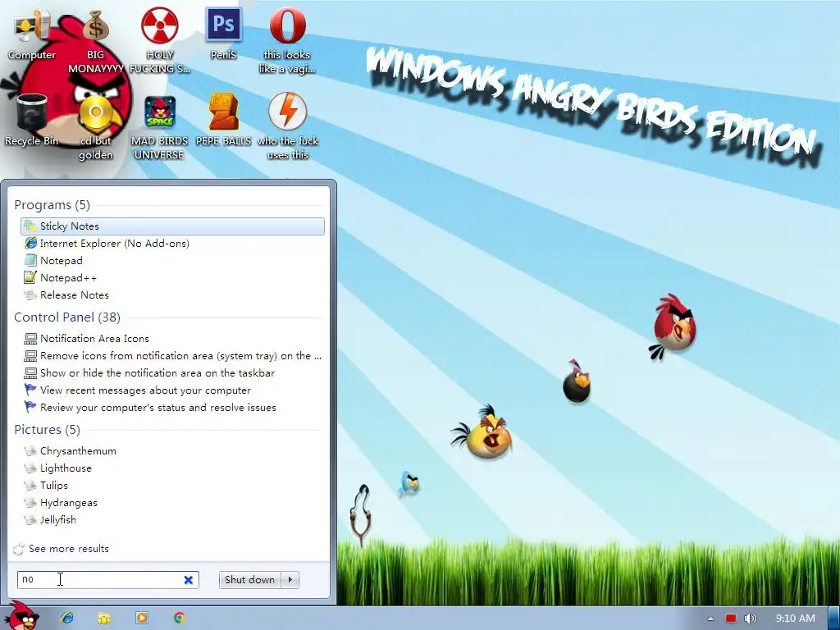Open the Tulips picture result
This screenshot has height=630, width=840.
point(172,486)
